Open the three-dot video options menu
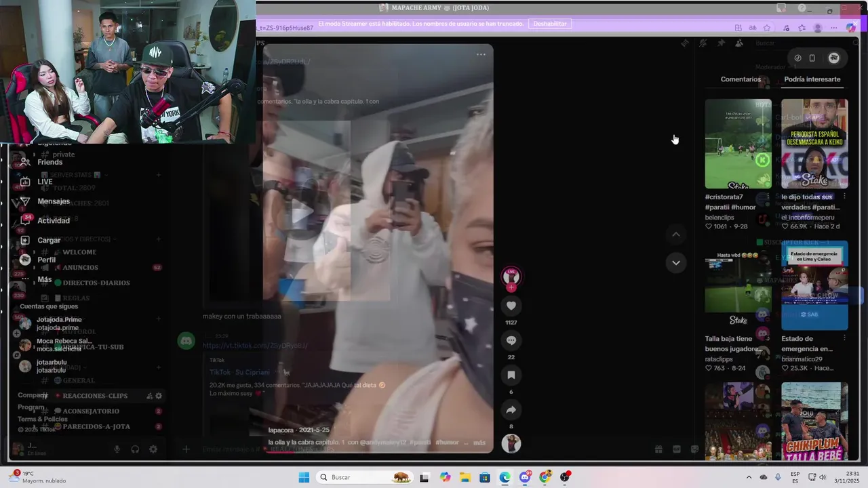Screen dimensions: 868x488 (x=481, y=54)
